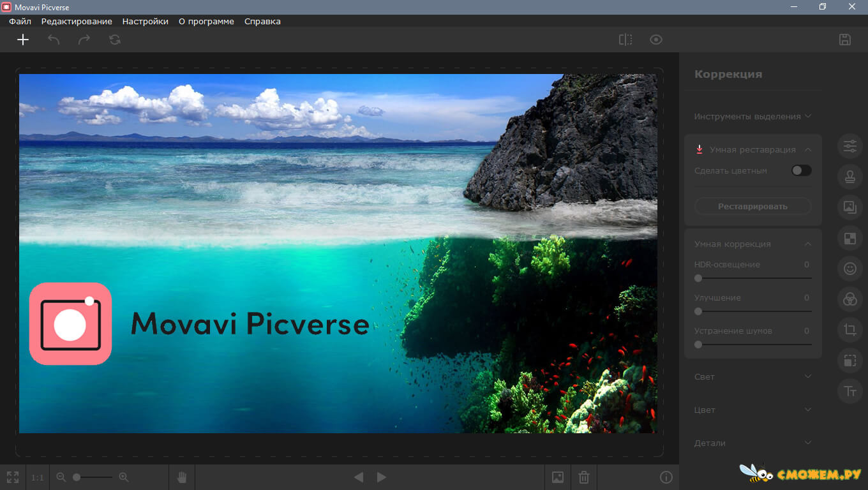868x490 pixels.
Task: Undo the last edit
Action: point(54,40)
